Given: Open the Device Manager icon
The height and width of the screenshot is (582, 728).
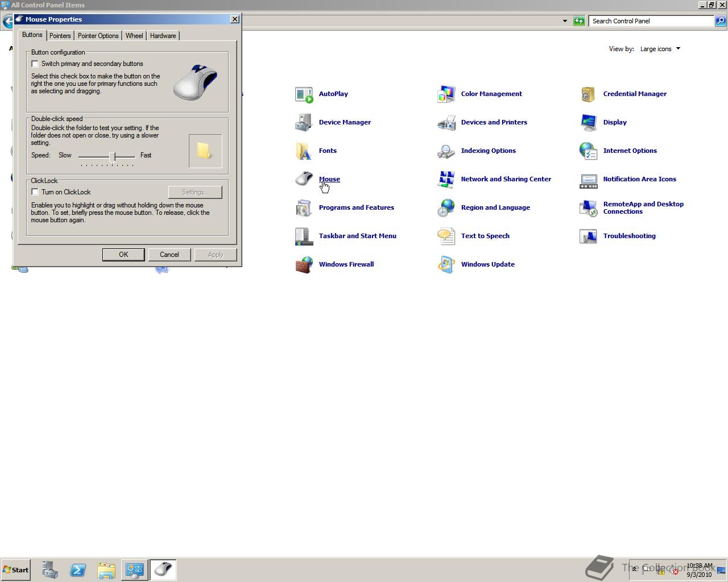Looking at the screenshot, I should point(304,123).
